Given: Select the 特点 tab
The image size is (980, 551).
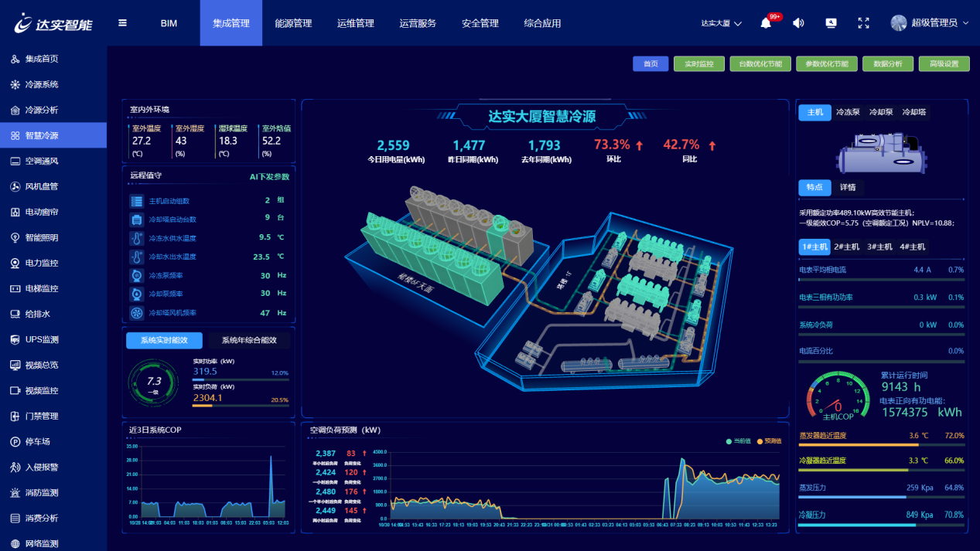Looking at the screenshot, I should click(x=814, y=188).
